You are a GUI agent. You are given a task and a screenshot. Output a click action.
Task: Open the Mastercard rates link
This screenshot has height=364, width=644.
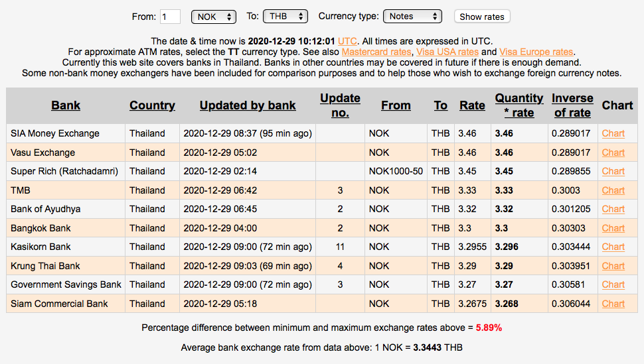click(x=377, y=52)
